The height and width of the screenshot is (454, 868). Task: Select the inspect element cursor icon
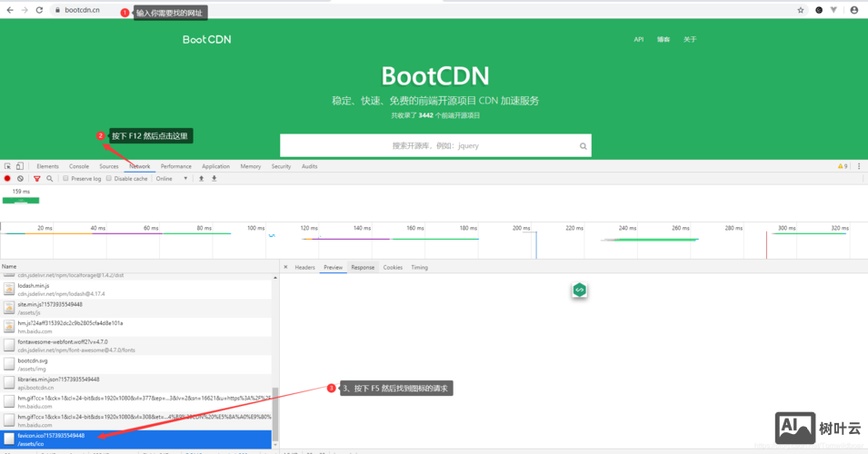(8, 166)
